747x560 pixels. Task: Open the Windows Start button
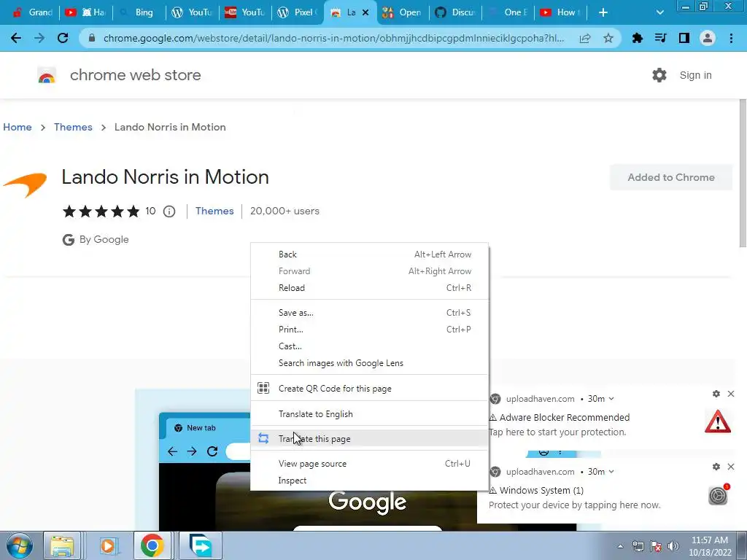point(19,545)
